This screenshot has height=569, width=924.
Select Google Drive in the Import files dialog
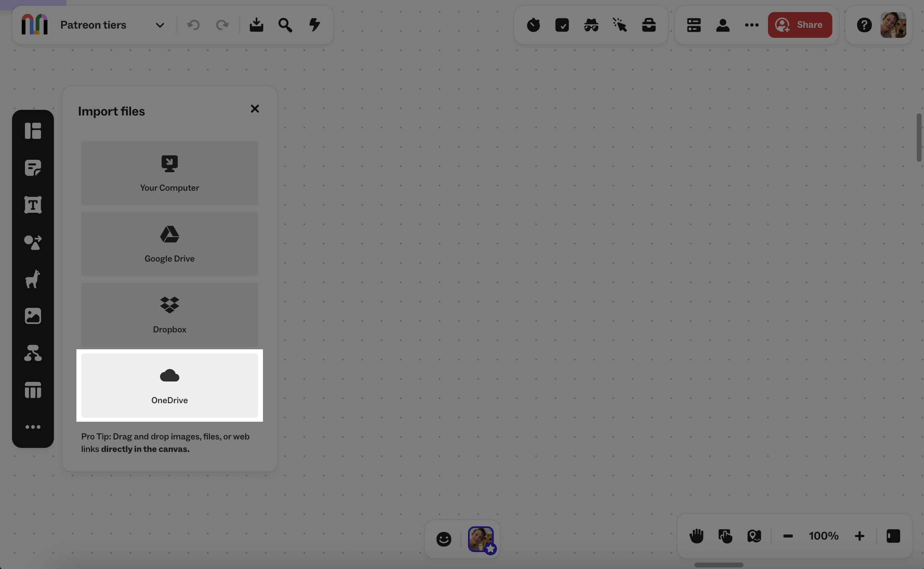[169, 243]
